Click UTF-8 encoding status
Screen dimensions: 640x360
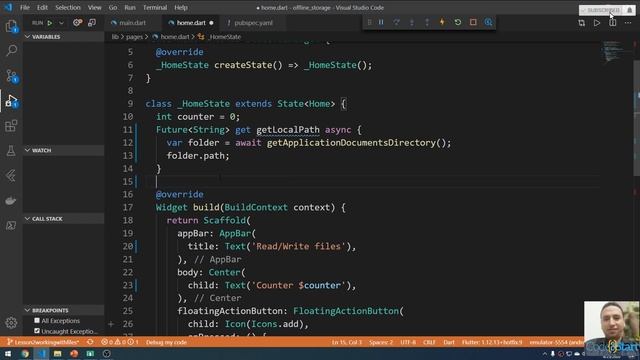click(408, 342)
